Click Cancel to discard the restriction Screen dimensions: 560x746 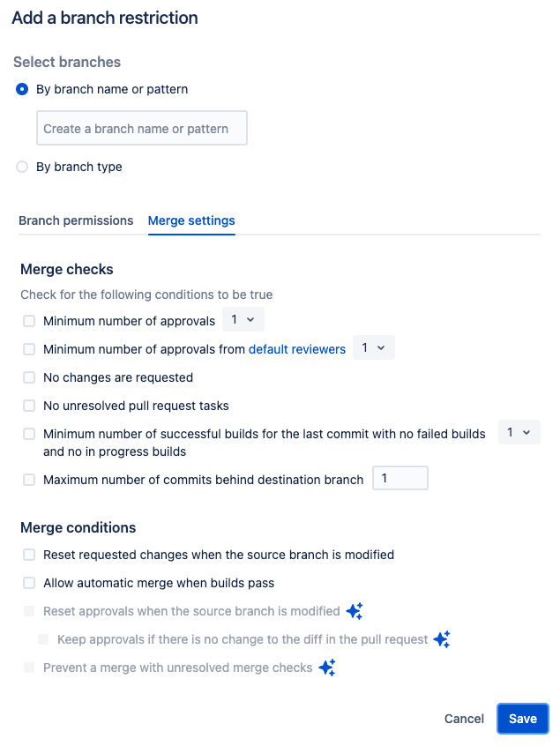coord(464,719)
